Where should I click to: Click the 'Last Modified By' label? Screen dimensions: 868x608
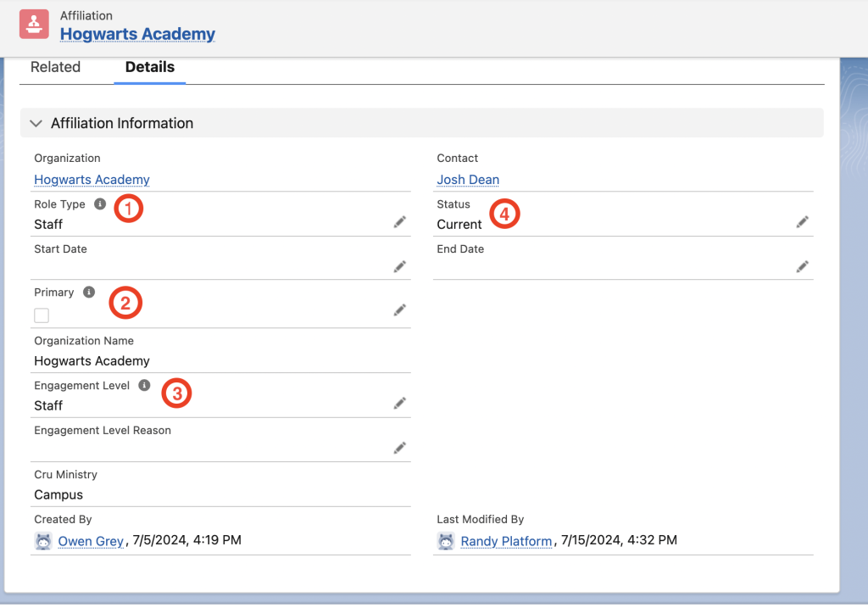480,520
